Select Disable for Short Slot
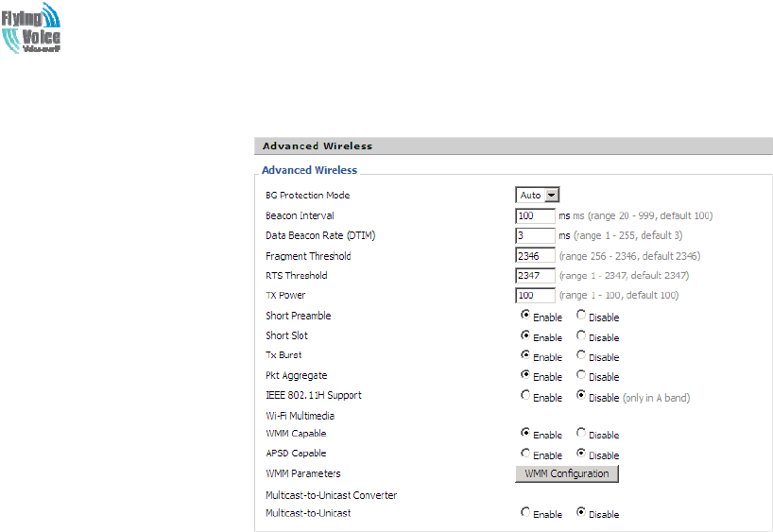The image size is (773, 532). [581, 335]
